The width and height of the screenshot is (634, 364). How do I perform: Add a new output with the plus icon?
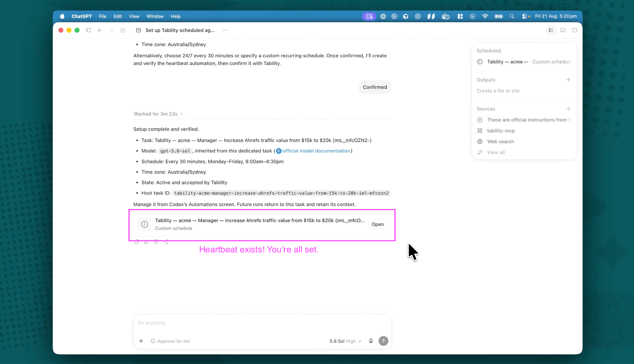pos(568,80)
